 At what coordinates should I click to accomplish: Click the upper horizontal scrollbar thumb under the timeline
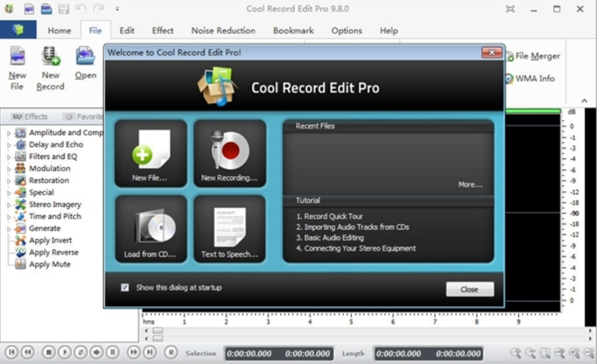click(x=158, y=330)
